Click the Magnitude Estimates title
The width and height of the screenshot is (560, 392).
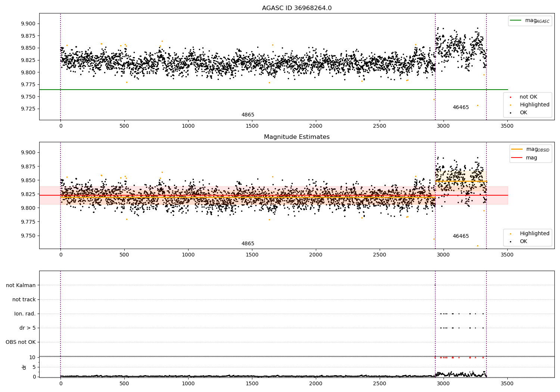click(x=297, y=137)
